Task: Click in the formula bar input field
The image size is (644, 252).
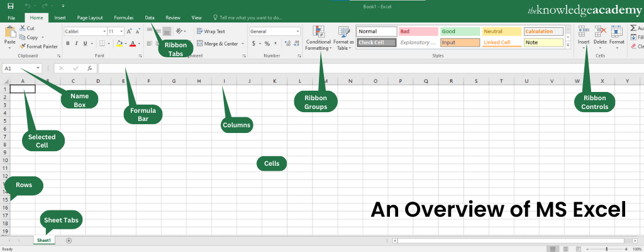Action: point(365,68)
